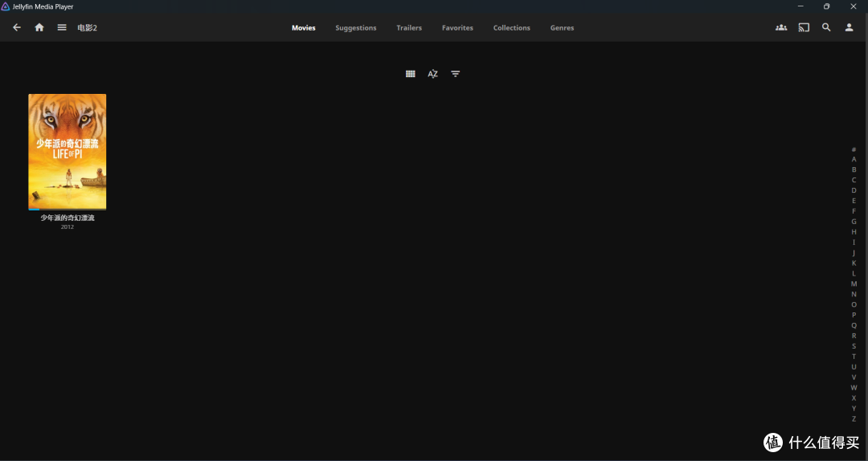Open the SyncPlay group icon
Viewport: 868px width, 461px height.
781,27
